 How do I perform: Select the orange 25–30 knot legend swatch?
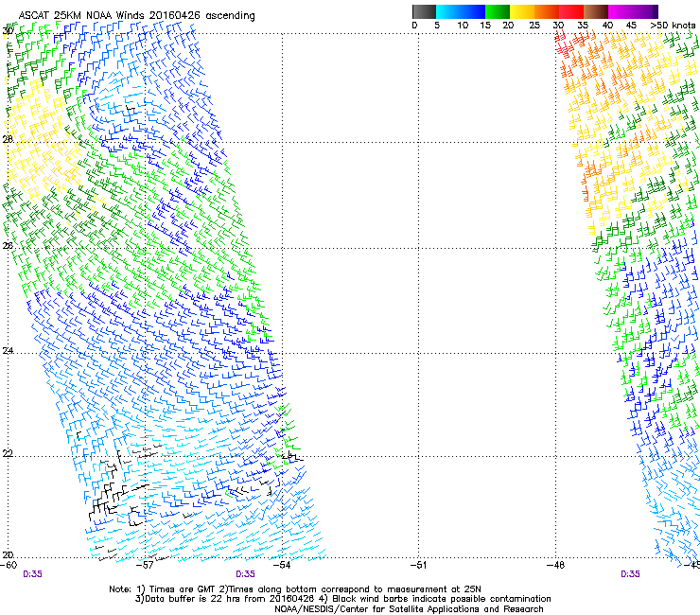[547, 11]
